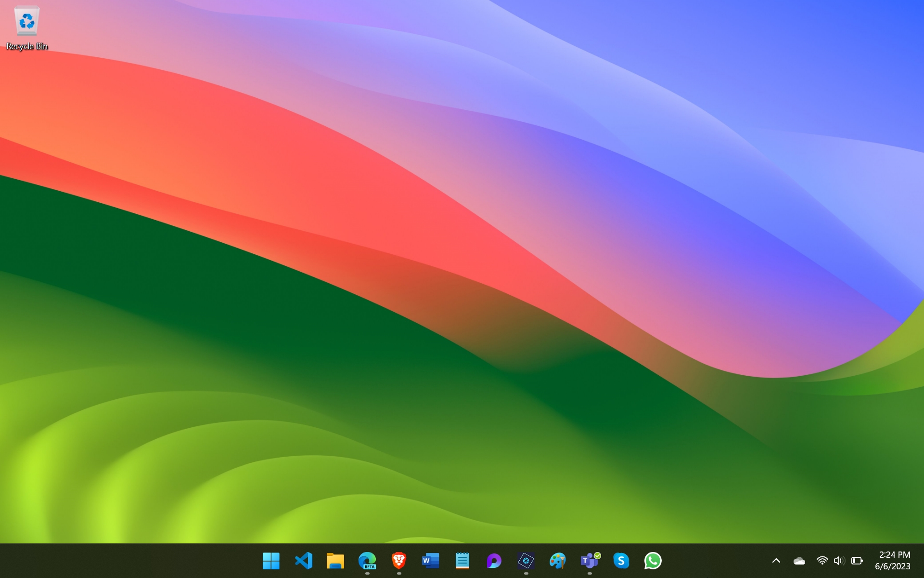Open Microsoft Teams
924x578 pixels.
click(590, 560)
